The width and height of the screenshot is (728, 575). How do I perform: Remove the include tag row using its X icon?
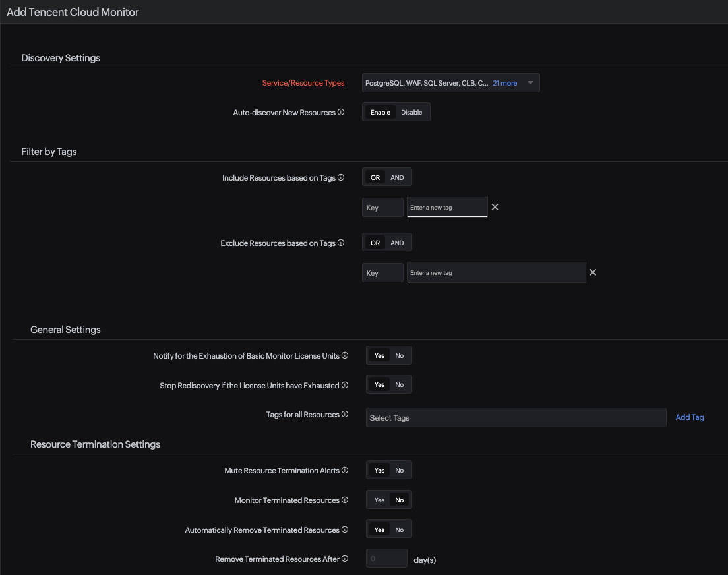tap(495, 206)
